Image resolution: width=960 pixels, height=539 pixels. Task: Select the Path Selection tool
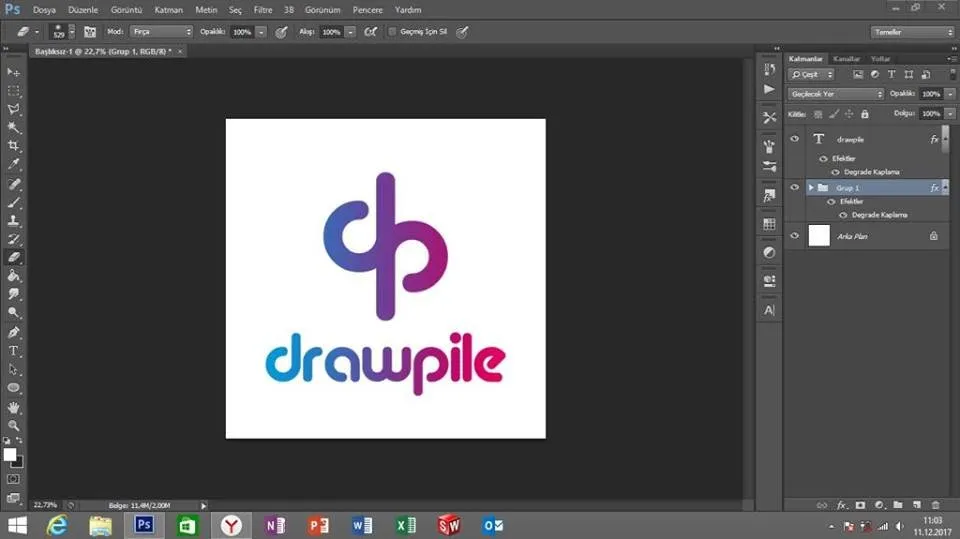tap(13, 369)
